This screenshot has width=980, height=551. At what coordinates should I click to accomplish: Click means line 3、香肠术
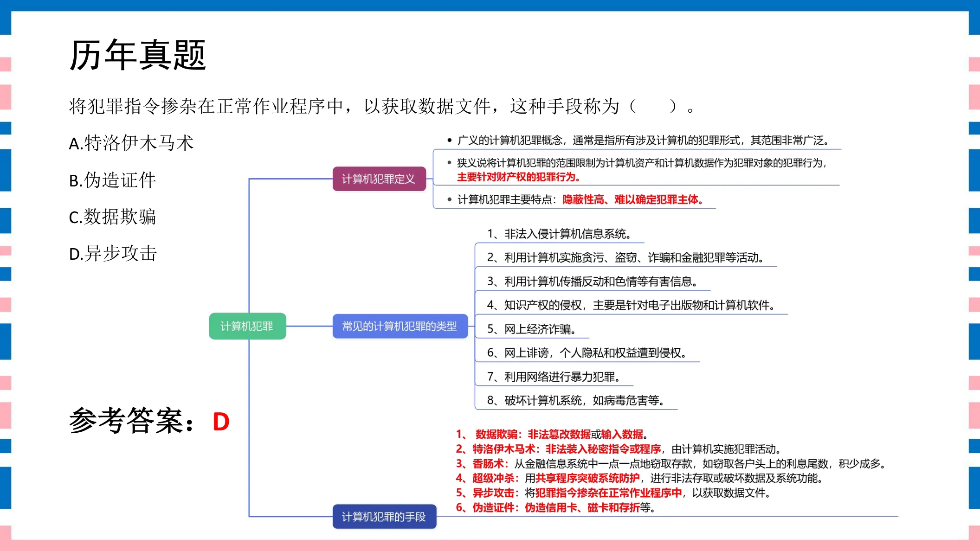point(671,463)
